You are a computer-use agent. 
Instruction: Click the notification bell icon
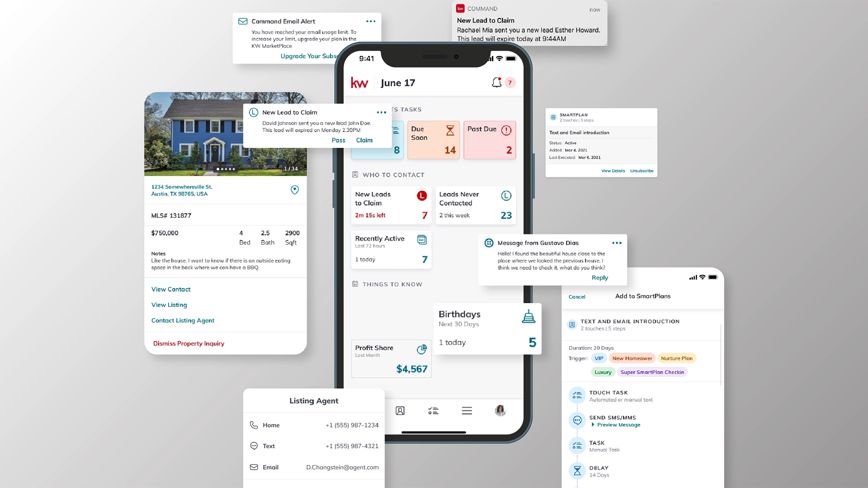496,82
